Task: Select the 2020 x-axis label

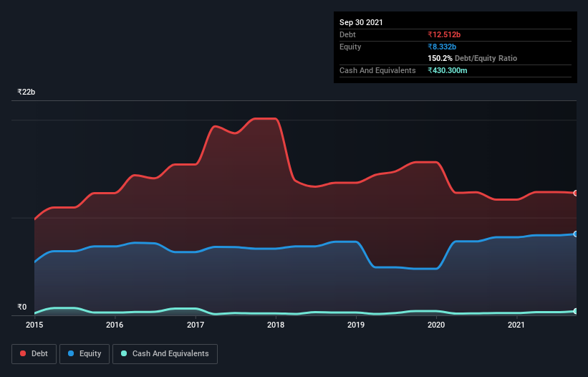Action: coord(436,325)
